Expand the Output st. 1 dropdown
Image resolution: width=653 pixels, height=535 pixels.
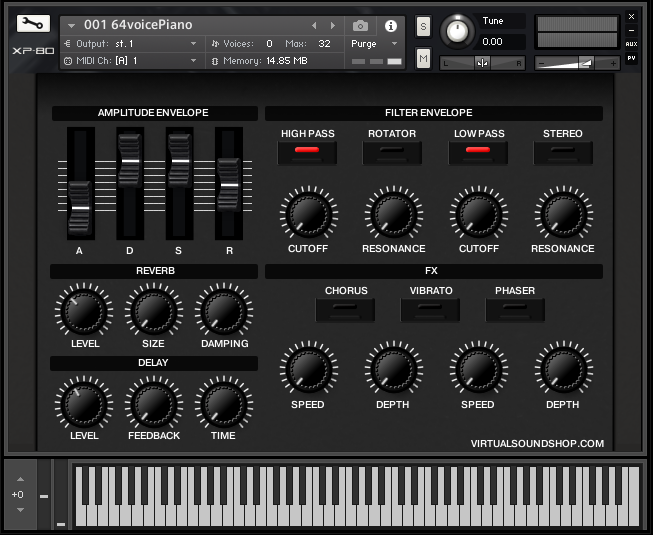coord(193,44)
